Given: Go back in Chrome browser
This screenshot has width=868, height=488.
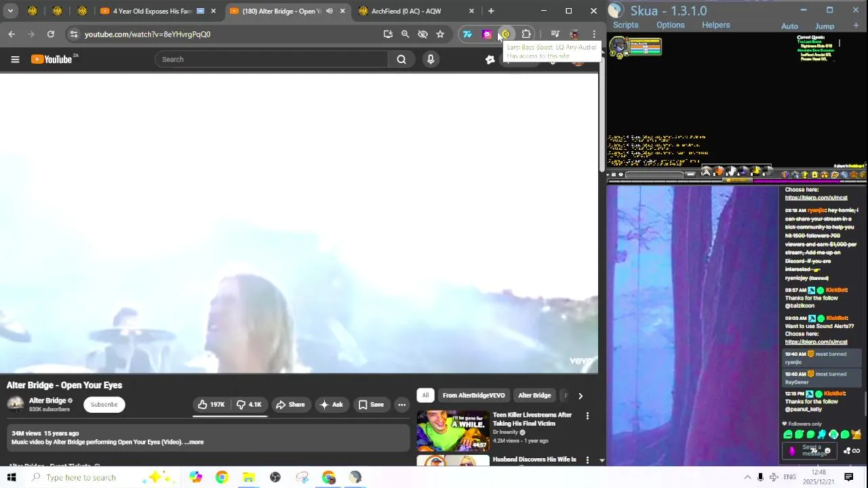Looking at the screenshot, I should click(12, 34).
